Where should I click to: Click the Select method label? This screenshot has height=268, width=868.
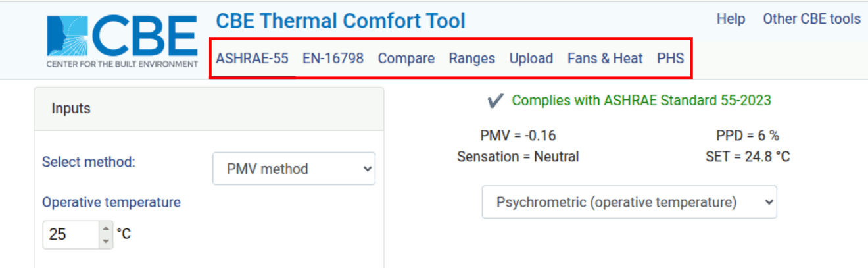pos(89,162)
